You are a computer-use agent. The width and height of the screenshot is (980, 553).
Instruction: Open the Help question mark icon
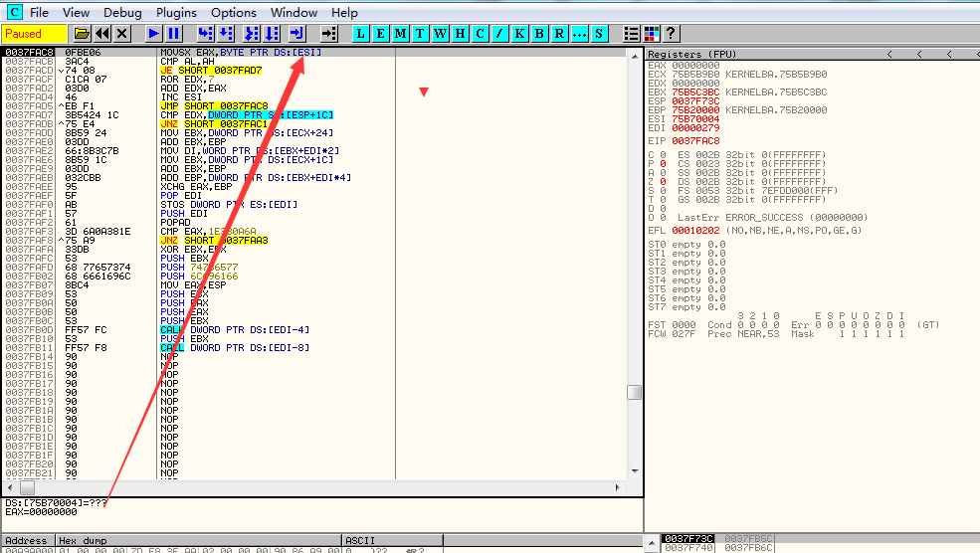point(671,34)
